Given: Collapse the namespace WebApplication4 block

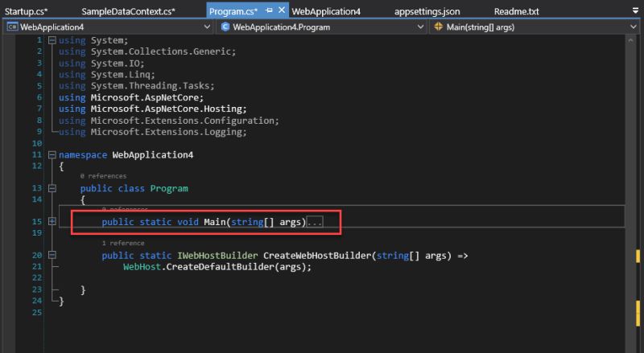Looking at the screenshot, I should [x=52, y=154].
